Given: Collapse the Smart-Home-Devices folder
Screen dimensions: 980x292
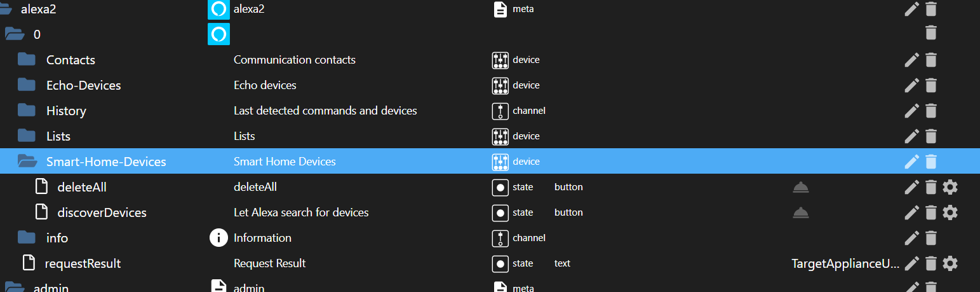Looking at the screenshot, I should pos(27,162).
